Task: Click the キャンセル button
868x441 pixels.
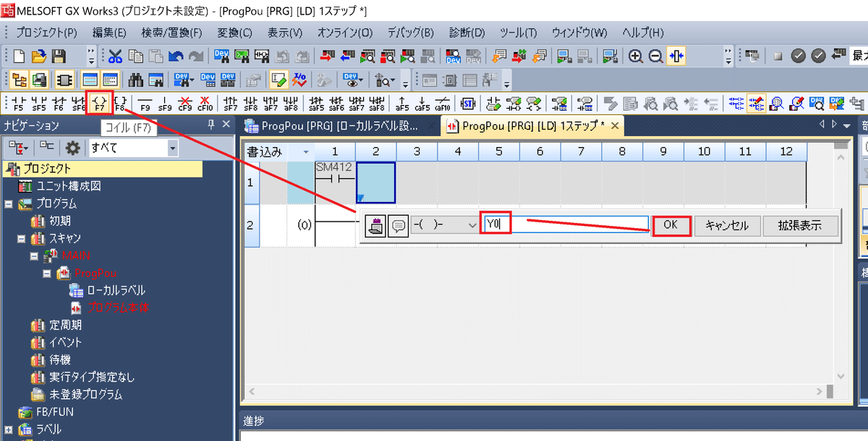Action: pyautogui.click(x=726, y=225)
